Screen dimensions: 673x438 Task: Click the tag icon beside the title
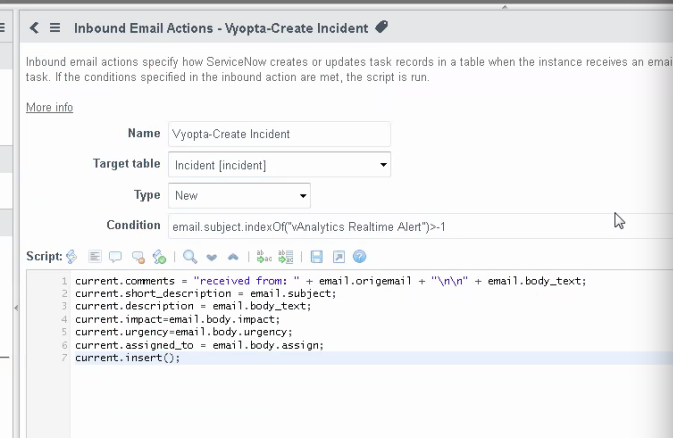click(x=382, y=27)
